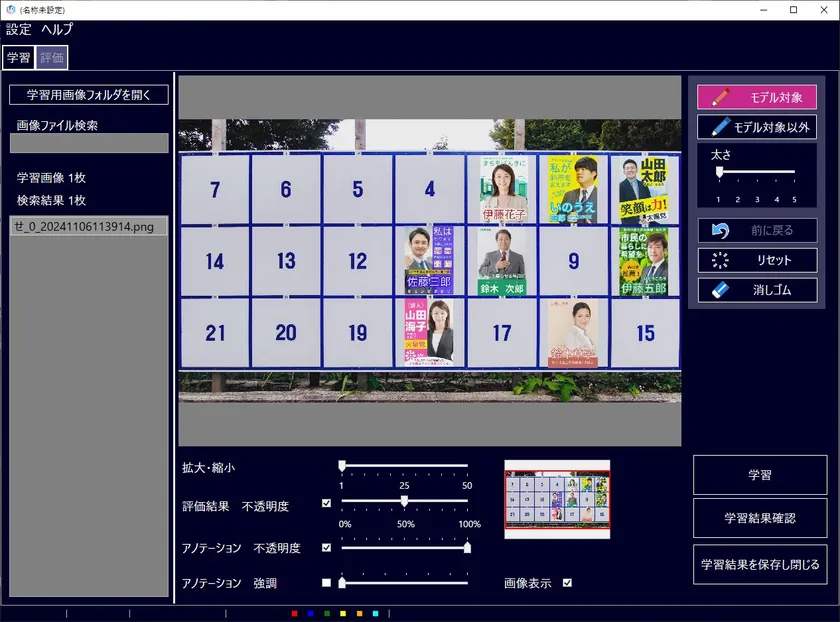Activate the リセット reset tool
The width and height of the screenshot is (840, 622).
coord(760,260)
